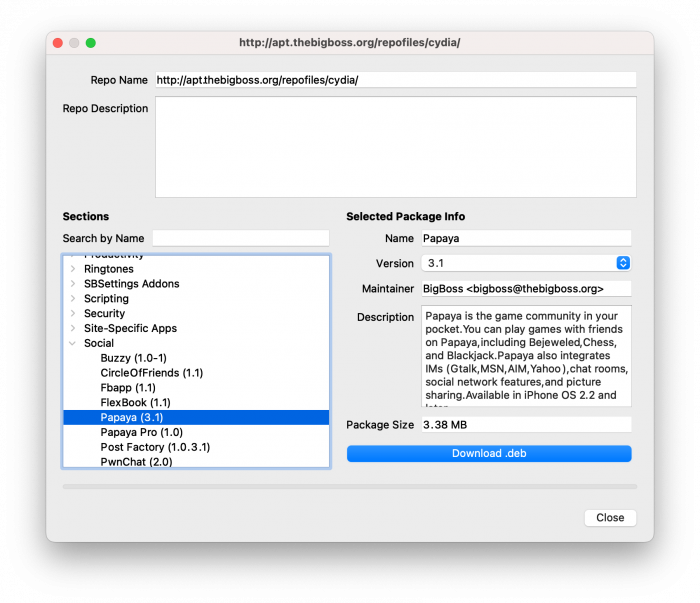700x603 pixels.
Task: Click the download progress bar
Action: 350,487
